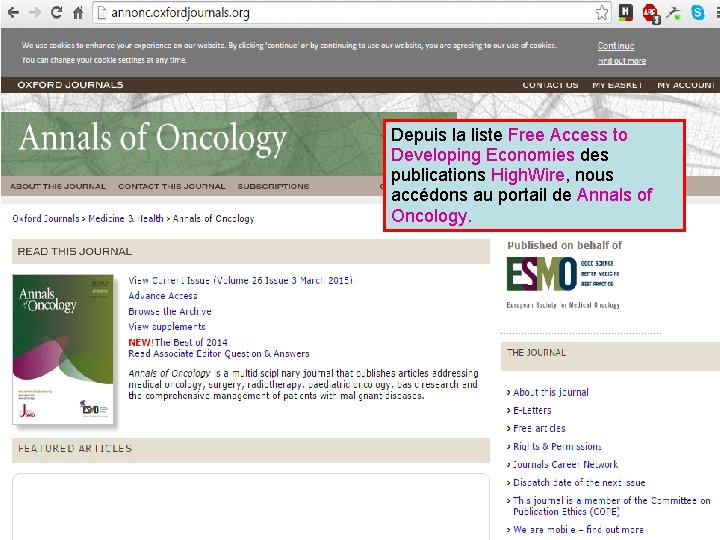The height and width of the screenshot is (540, 720).
Task: Open the black H extension icon
Action: tap(625, 12)
